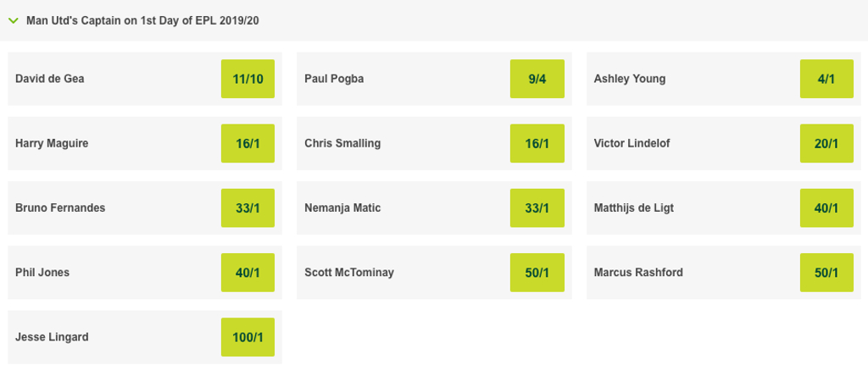Click the market title Man Utd's Captain header

tap(142, 21)
